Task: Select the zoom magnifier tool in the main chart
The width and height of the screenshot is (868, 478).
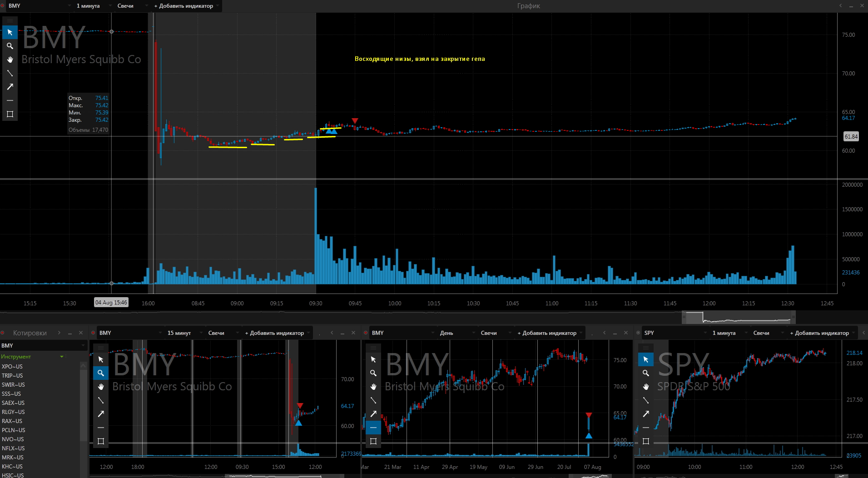Action: tap(10, 46)
